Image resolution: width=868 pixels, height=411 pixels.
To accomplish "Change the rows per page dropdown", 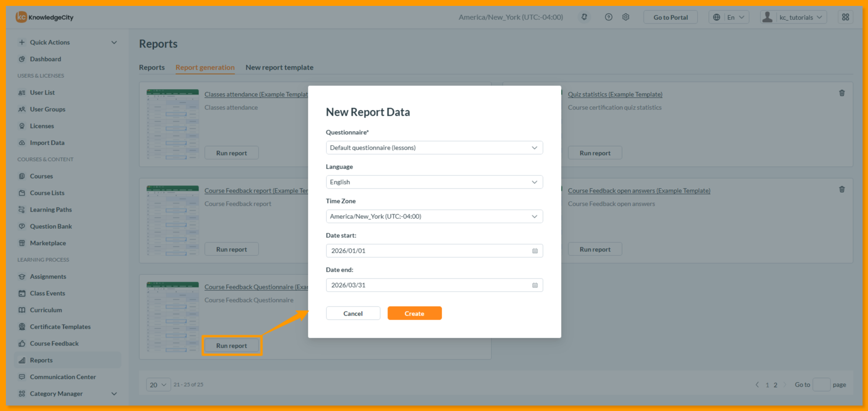I will 158,385.
